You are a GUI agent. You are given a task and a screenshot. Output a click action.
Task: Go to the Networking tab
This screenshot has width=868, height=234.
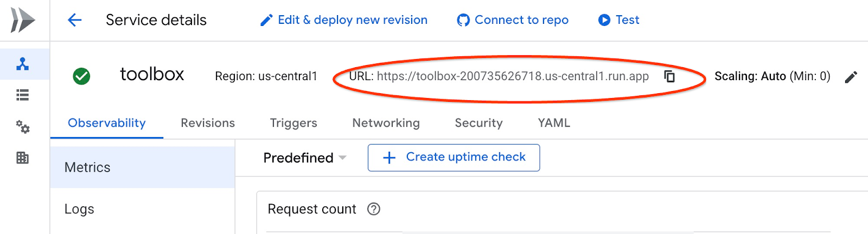[x=386, y=123]
